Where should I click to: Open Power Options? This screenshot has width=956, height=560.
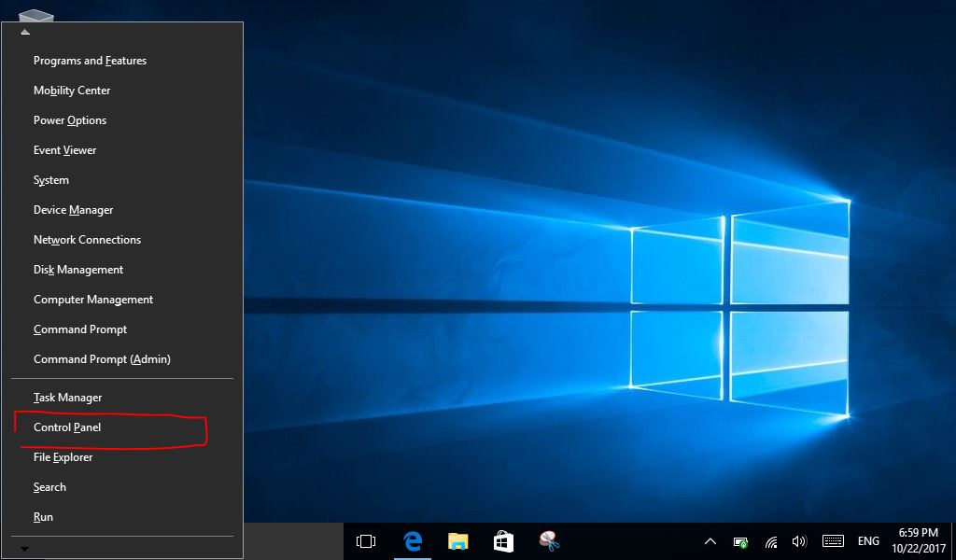pos(69,119)
